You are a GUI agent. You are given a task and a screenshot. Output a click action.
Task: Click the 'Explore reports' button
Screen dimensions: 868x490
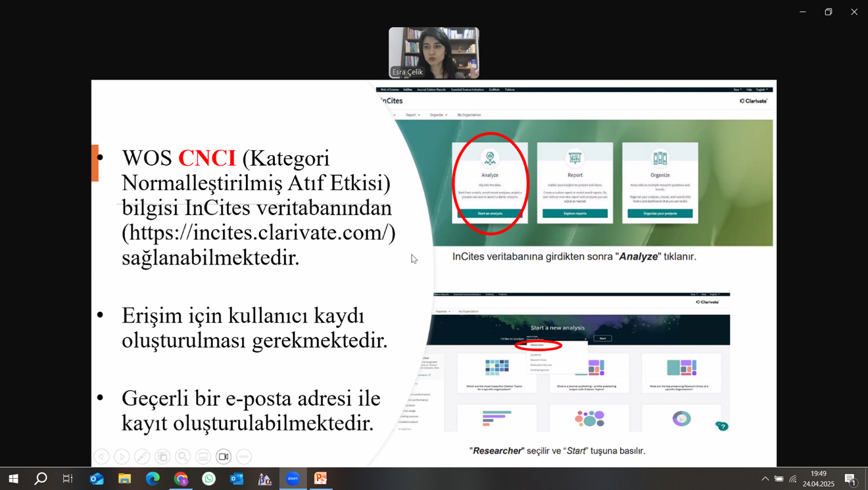click(x=575, y=214)
